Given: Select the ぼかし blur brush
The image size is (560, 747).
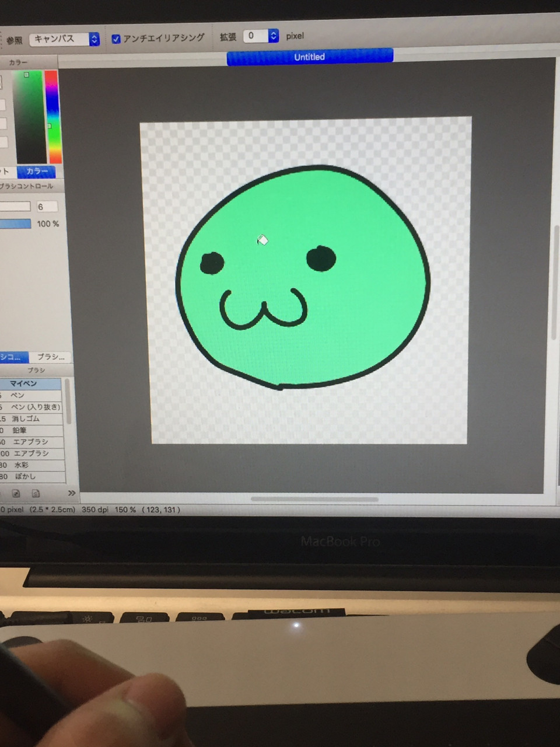Looking at the screenshot, I should point(24,477).
